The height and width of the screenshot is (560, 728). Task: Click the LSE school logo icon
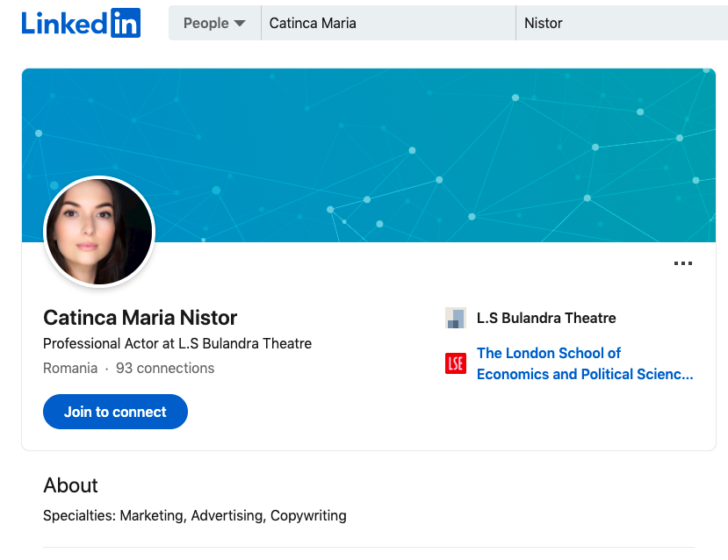456,363
